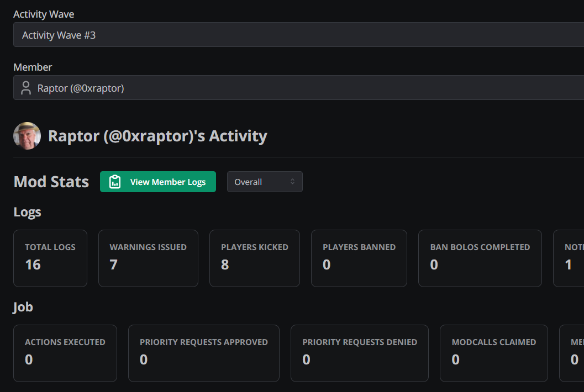The height and width of the screenshot is (392, 584).
Task: Expand the Overall timeframe dropdown
Action: (x=264, y=182)
